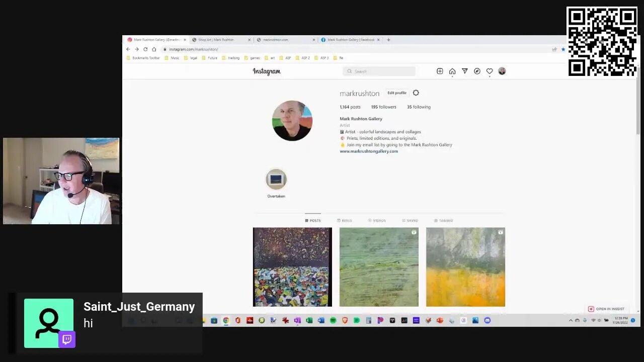The height and width of the screenshot is (362, 644).
Task: Open the 35 following list
Action: [x=419, y=107]
